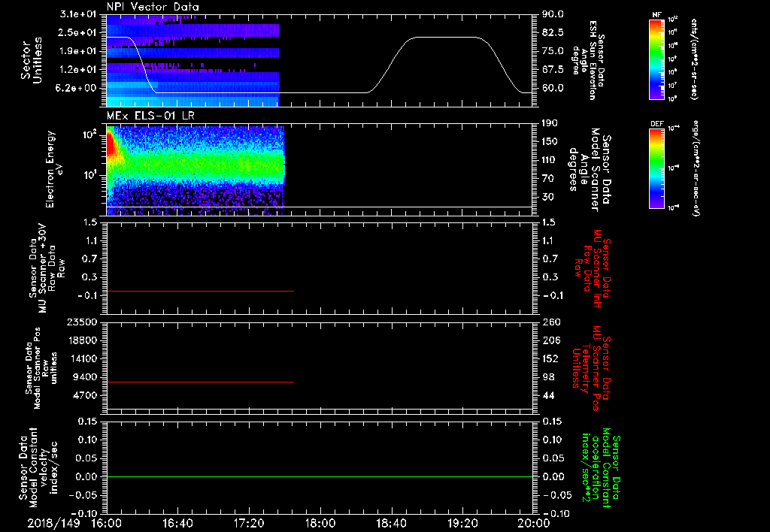This screenshot has height=532, width=770.
Task: Click the 9400 scanner position tick
Action: tap(84, 377)
